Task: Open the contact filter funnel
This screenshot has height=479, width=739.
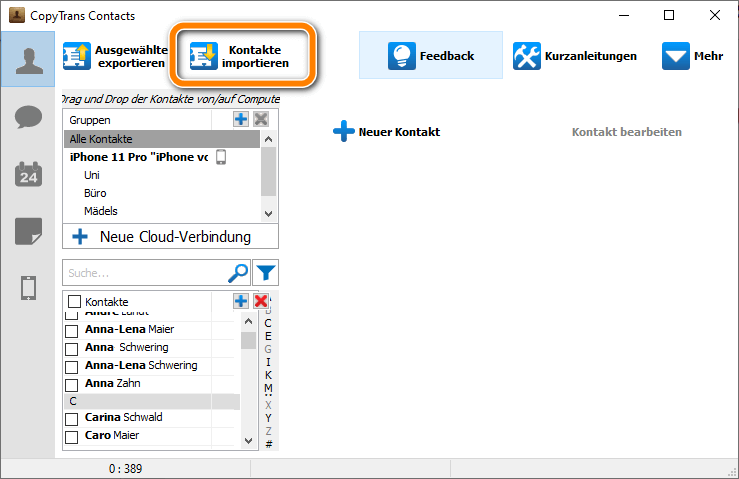Action: point(265,273)
